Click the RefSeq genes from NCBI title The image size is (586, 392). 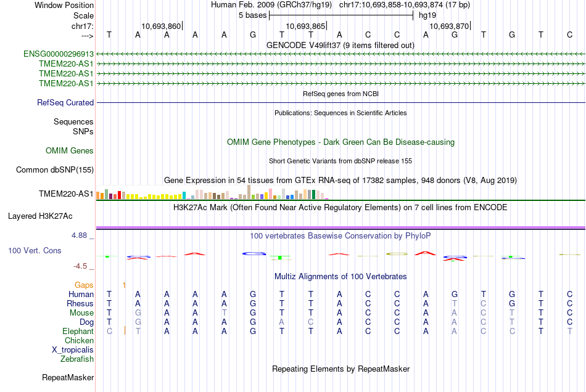340,94
